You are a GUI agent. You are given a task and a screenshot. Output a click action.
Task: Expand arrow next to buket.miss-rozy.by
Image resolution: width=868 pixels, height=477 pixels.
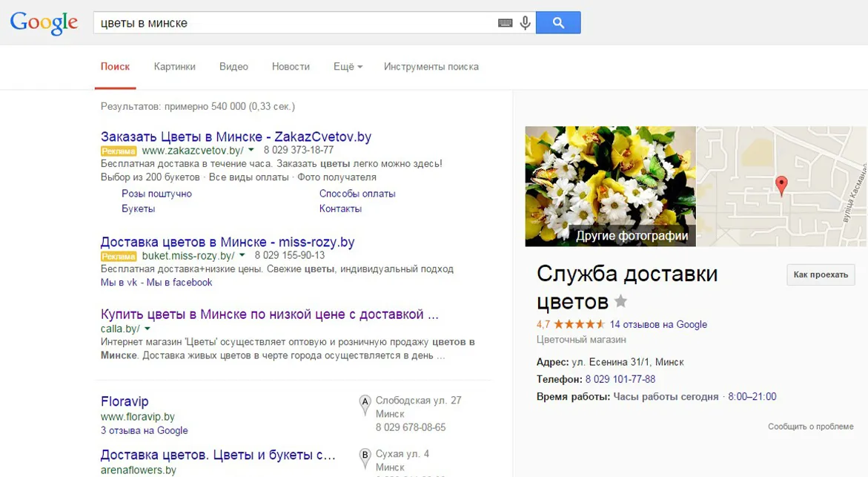[x=242, y=255]
